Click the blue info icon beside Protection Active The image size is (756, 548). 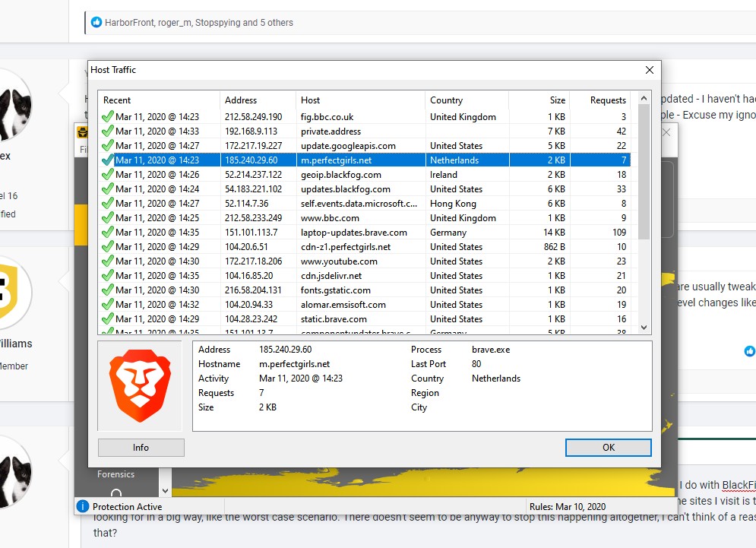[x=83, y=506]
